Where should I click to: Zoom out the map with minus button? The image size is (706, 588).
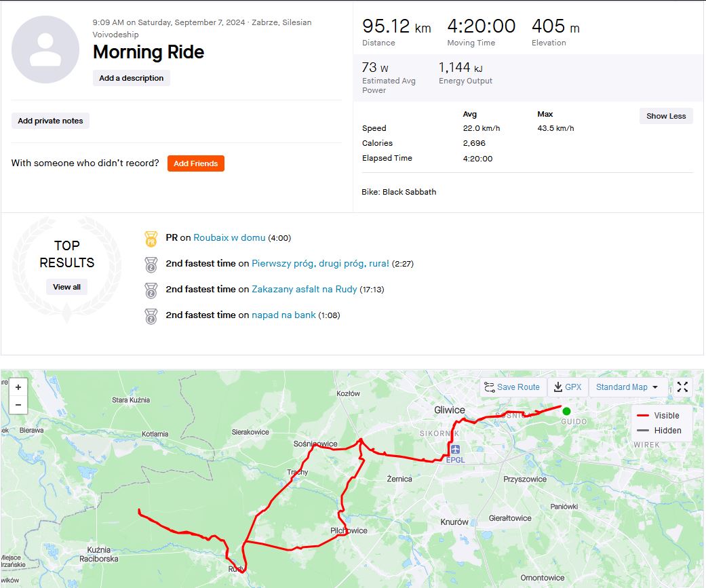[x=18, y=405]
